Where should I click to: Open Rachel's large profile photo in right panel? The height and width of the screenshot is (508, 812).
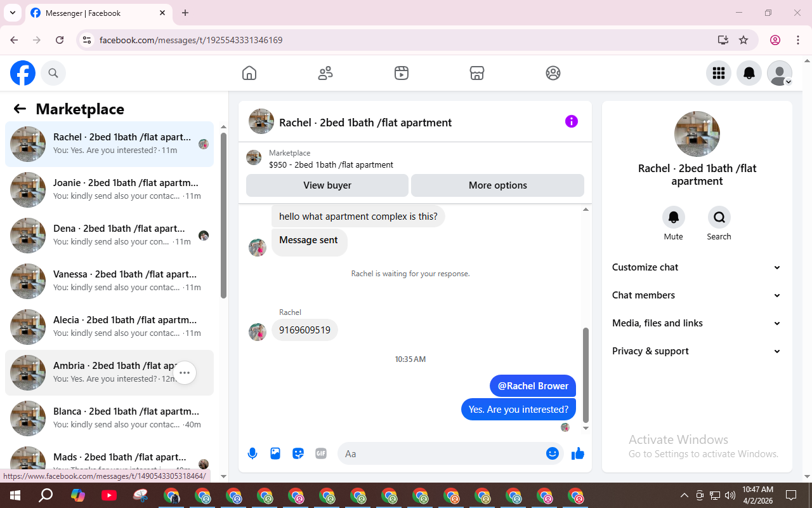697,134
